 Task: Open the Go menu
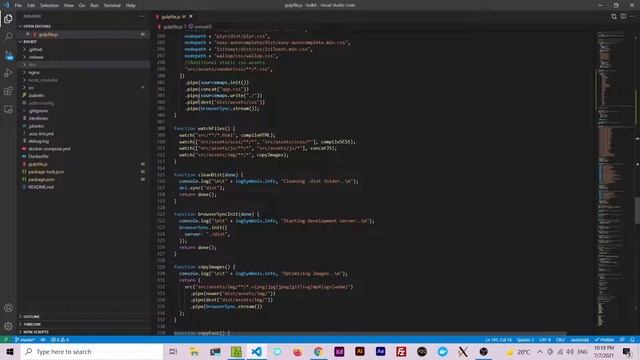click(82, 5)
